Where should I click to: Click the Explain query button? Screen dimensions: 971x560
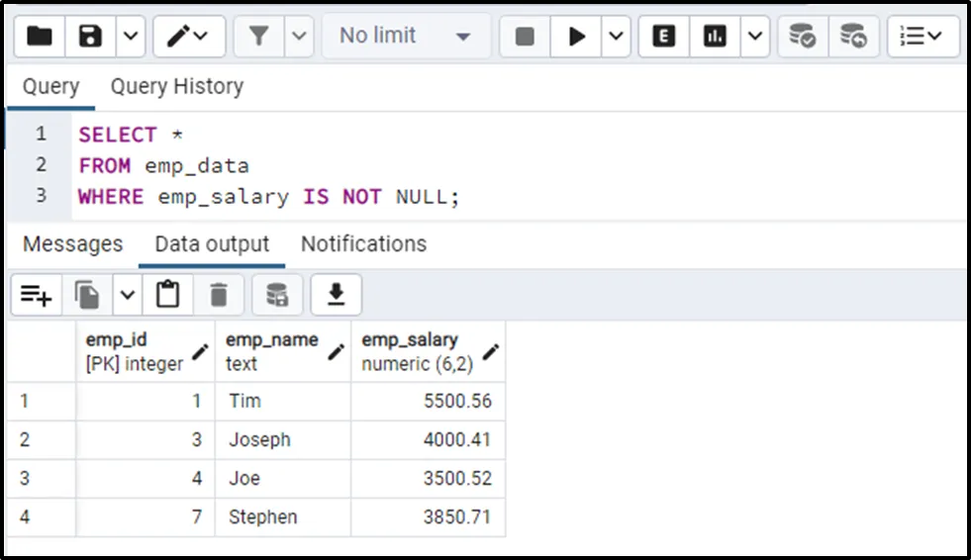pos(664,37)
